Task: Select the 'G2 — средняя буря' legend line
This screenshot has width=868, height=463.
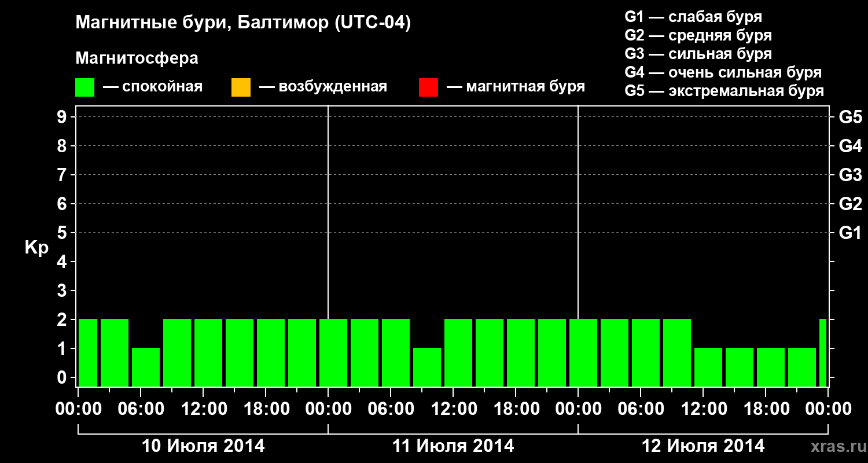Action: tap(698, 35)
